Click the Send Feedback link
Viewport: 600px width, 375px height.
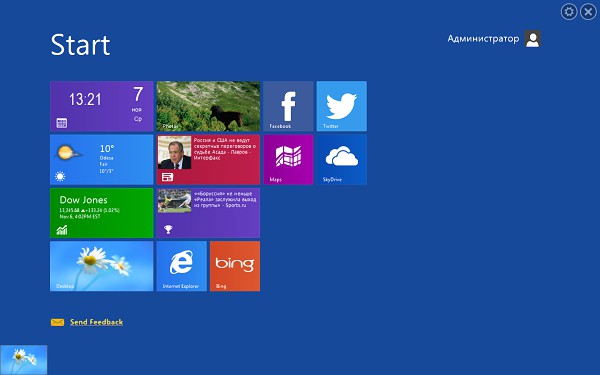96,322
